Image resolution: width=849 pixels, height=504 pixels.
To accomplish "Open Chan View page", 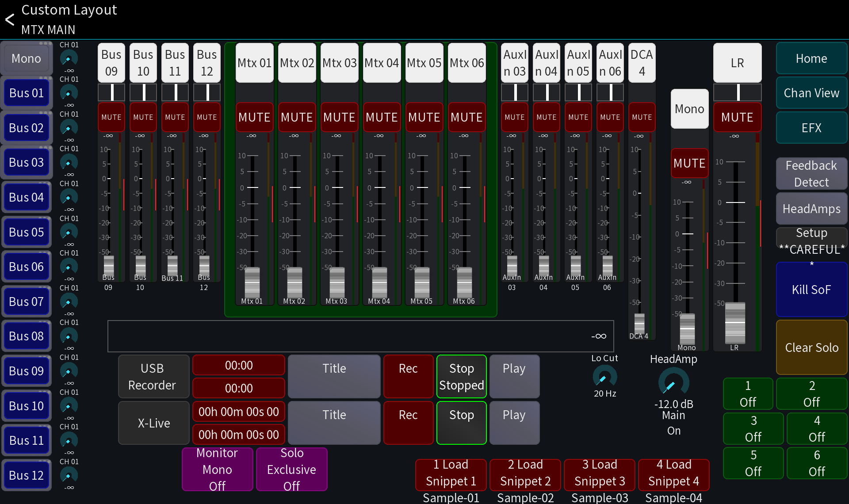I will tap(811, 93).
